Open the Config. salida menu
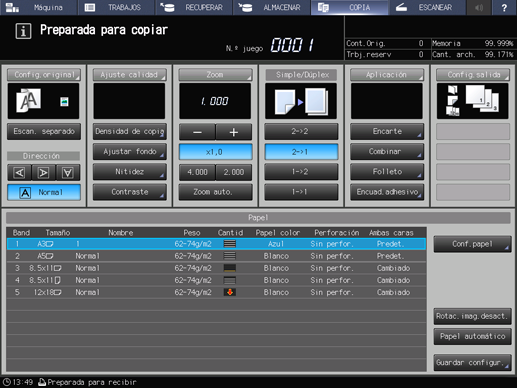 (x=473, y=75)
